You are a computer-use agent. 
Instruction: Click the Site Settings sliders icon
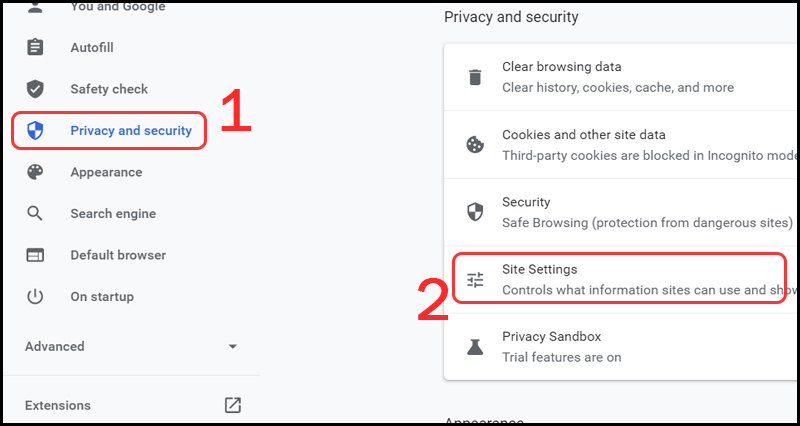click(x=476, y=280)
